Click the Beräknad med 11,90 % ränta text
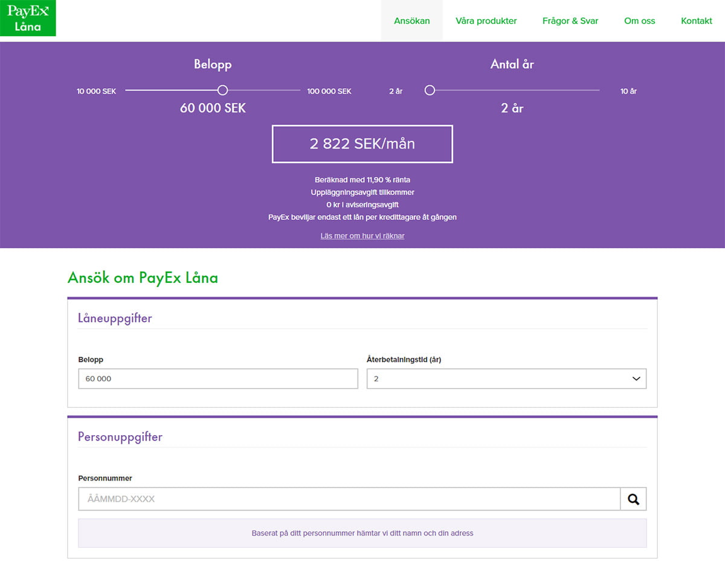725x588 pixels. (x=362, y=180)
